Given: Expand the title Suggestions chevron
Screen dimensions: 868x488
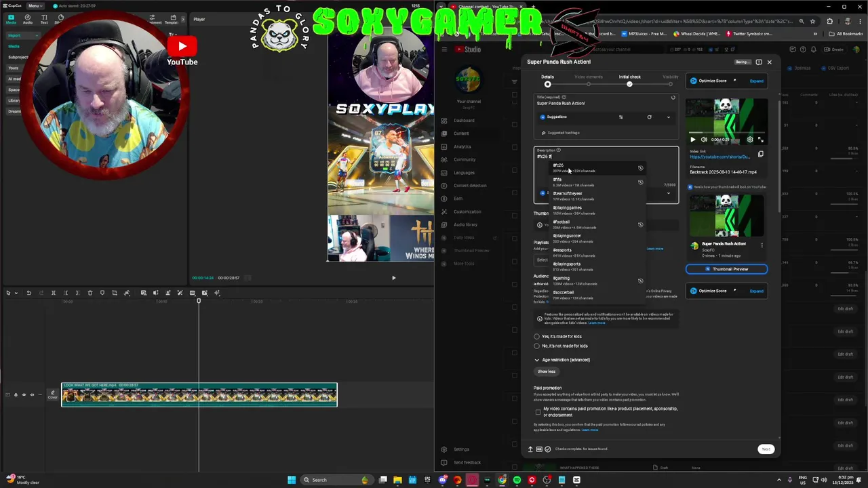Looking at the screenshot, I should click(x=668, y=117).
